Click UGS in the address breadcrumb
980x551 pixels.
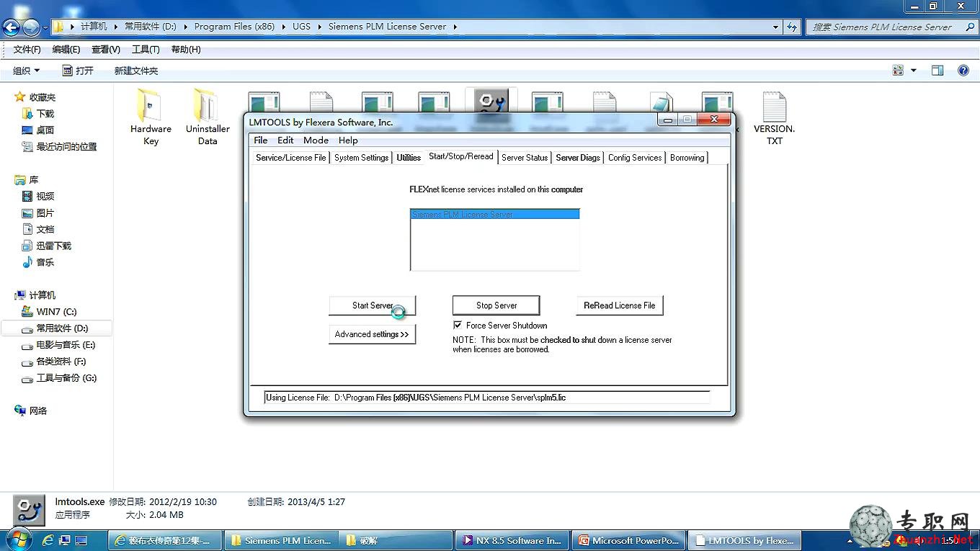[x=301, y=27]
